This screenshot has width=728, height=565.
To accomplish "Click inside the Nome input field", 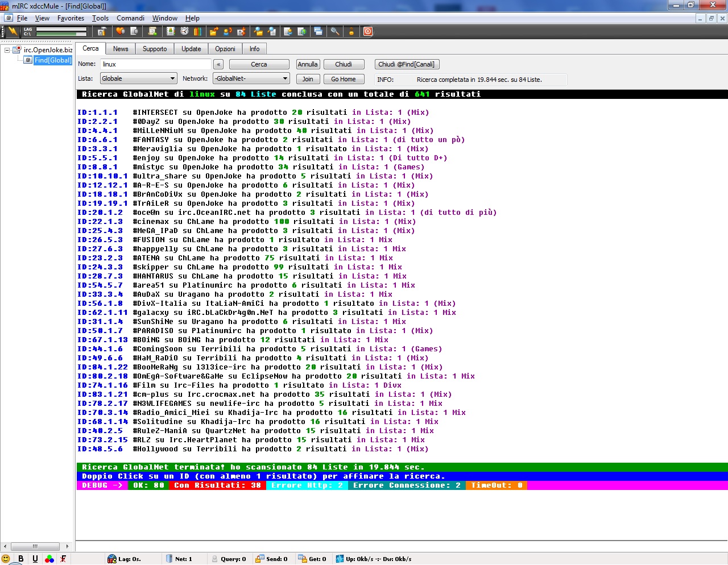I will coord(155,64).
